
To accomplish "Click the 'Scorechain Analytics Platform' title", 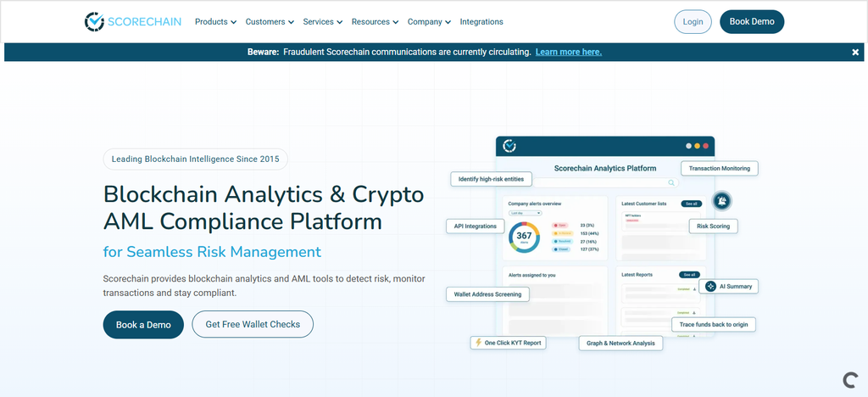I will [605, 168].
